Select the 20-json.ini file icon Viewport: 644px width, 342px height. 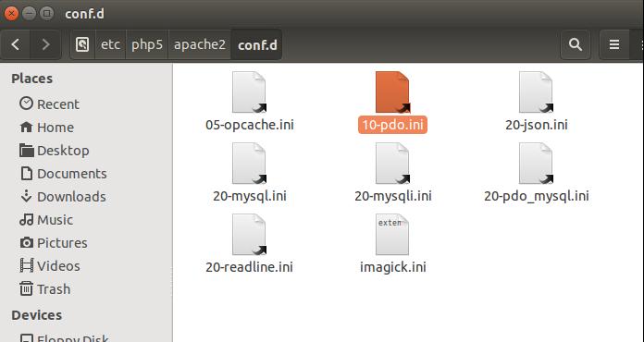coord(536,92)
